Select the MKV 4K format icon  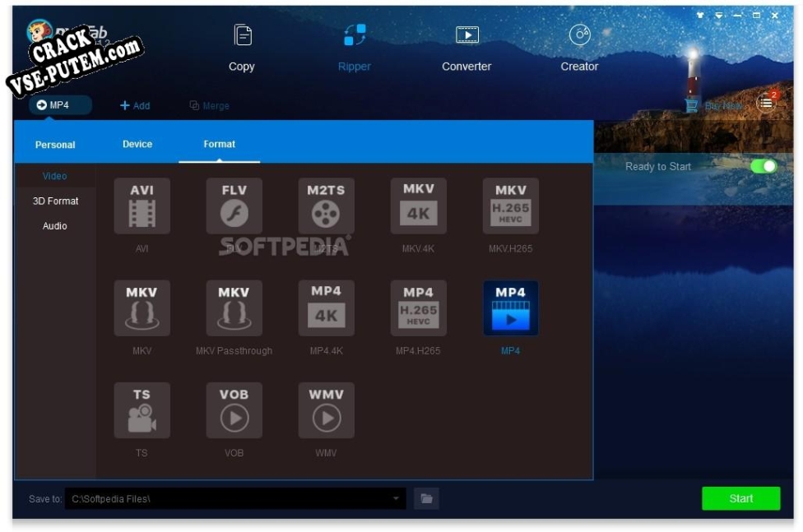point(418,206)
